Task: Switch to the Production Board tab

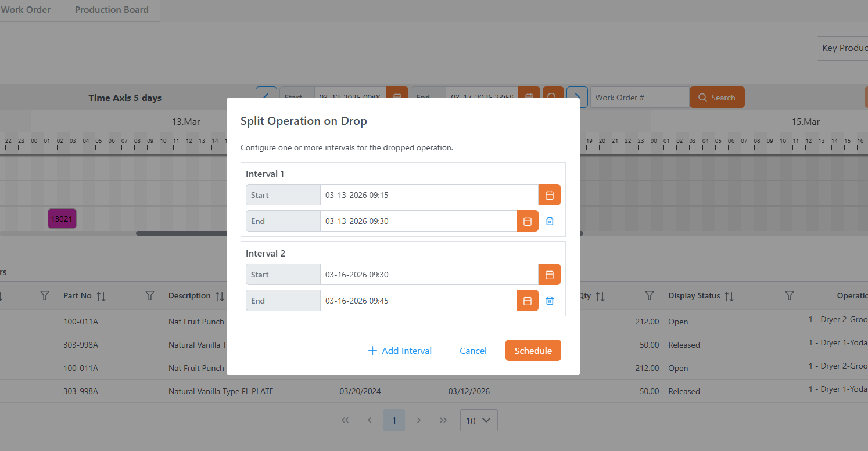Action: point(112,10)
